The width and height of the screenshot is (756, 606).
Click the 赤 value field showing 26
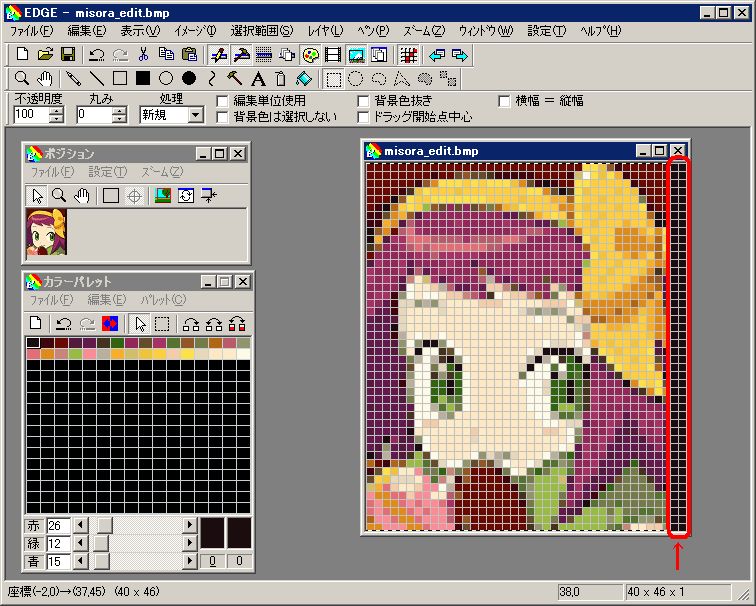pyautogui.click(x=58, y=525)
